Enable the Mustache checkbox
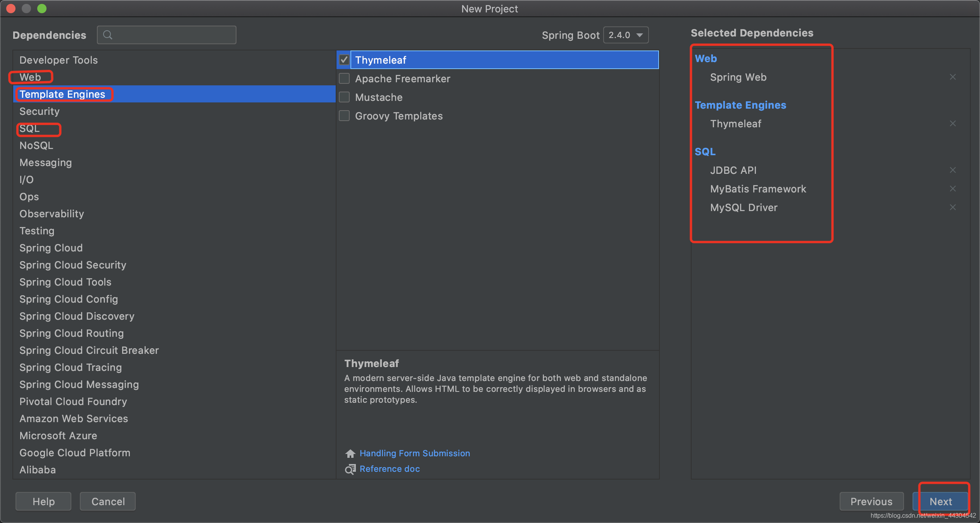980x523 pixels. (344, 97)
